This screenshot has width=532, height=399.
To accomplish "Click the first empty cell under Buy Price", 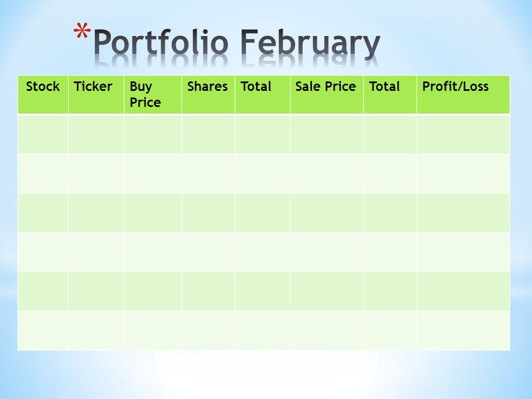I will click(x=153, y=134).
